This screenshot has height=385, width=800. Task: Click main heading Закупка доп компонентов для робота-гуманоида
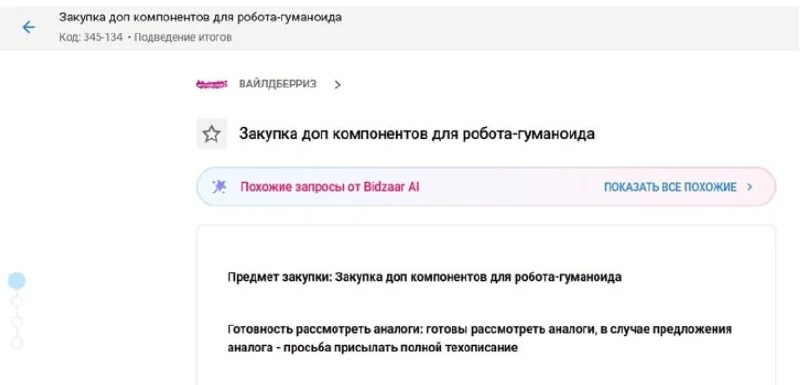click(417, 134)
